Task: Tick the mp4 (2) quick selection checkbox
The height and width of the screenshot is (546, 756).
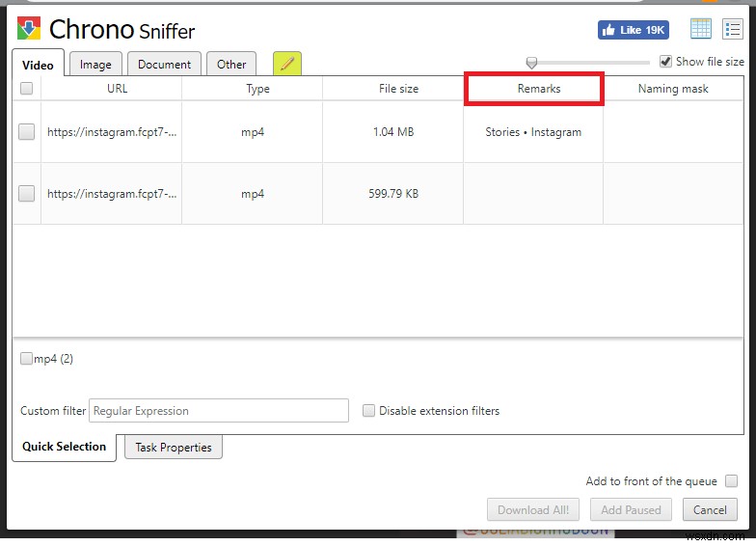Action: pos(26,359)
